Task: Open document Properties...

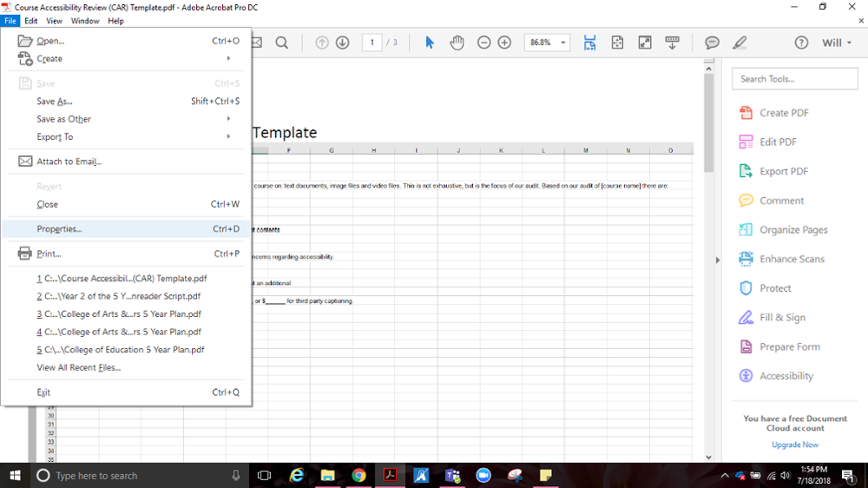Action: [x=126, y=228]
